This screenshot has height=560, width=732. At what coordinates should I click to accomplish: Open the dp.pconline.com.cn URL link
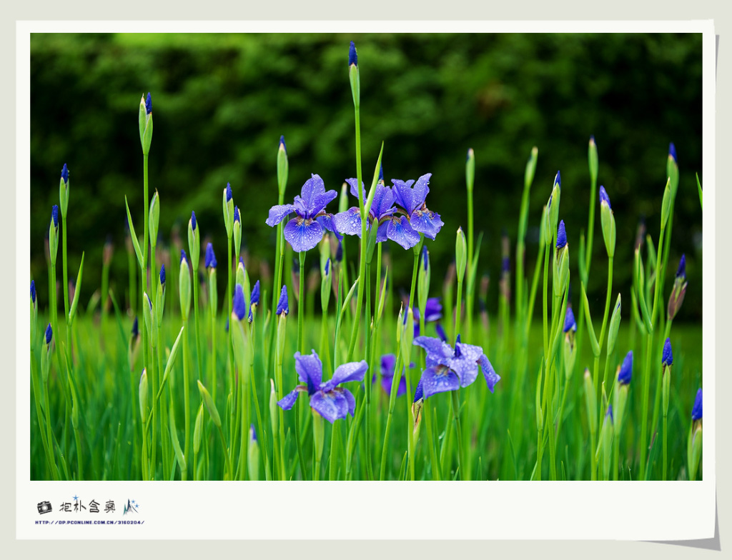point(89,522)
